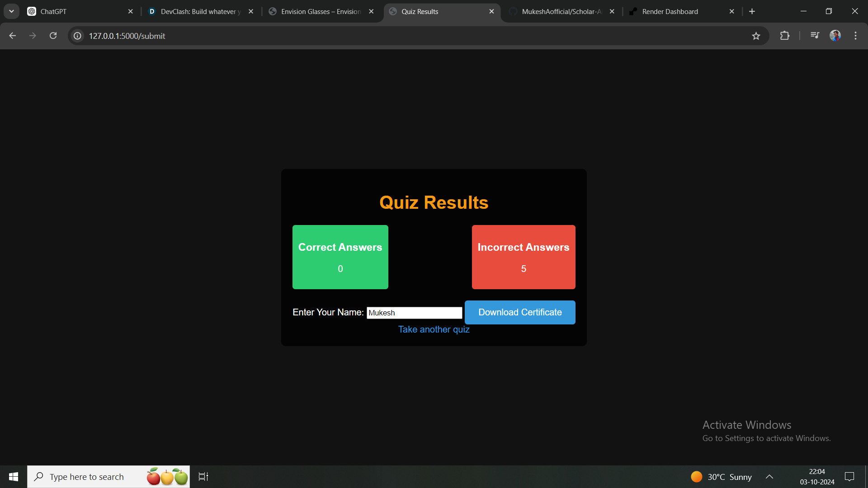Expand the tab search dropdown arrow
This screenshot has width=868, height=488.
11,11
